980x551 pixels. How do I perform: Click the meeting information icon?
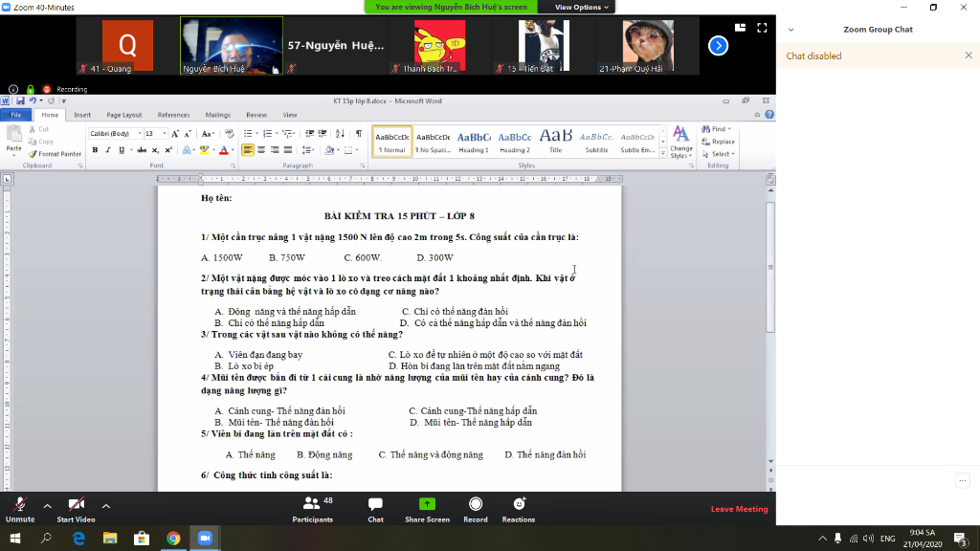pos(13,89)
